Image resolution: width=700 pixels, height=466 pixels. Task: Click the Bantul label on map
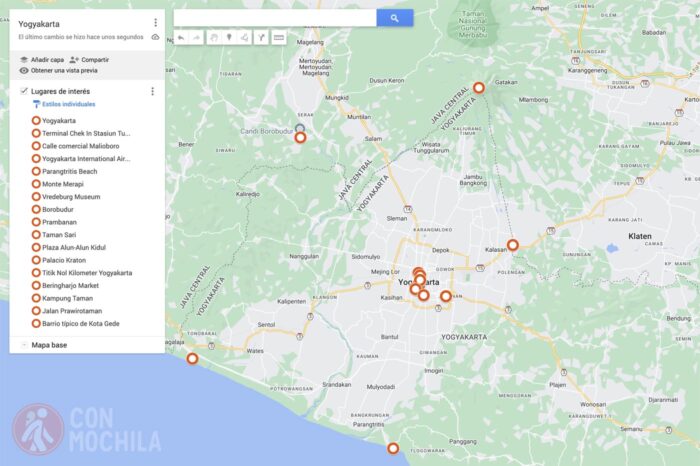click(x=389, y=337)
